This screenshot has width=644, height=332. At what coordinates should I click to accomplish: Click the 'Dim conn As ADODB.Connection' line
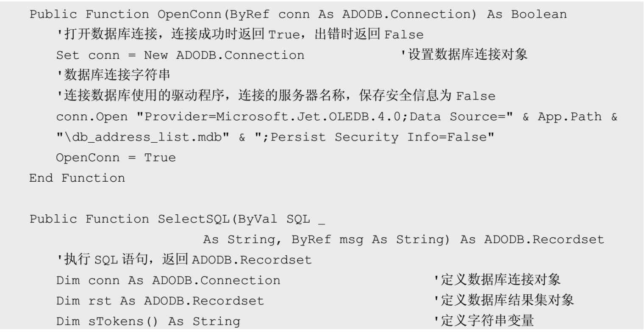[168, 280]
